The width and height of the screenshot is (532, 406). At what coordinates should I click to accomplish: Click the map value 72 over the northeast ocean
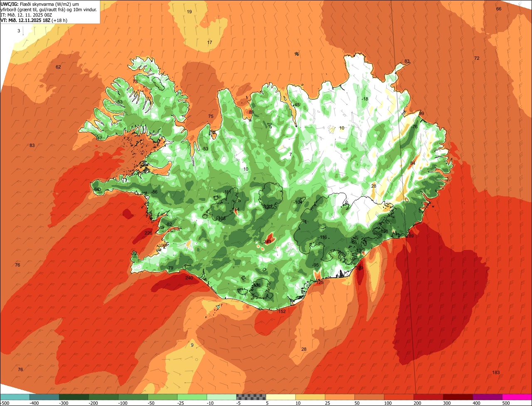pos(477,58)
